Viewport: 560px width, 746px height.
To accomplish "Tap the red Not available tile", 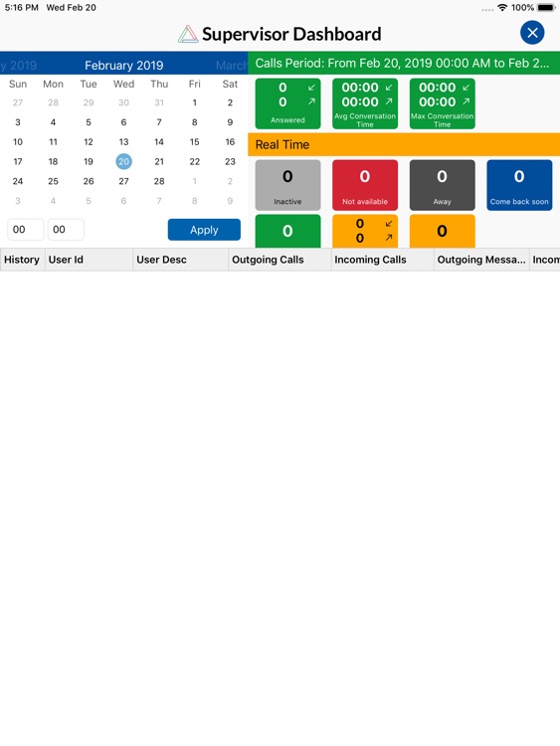I will pos(365,185).
